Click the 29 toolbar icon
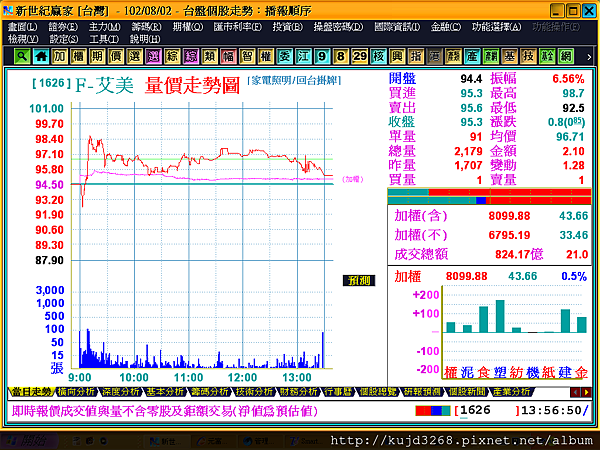 pyautogui.click(x=359, y=57)
